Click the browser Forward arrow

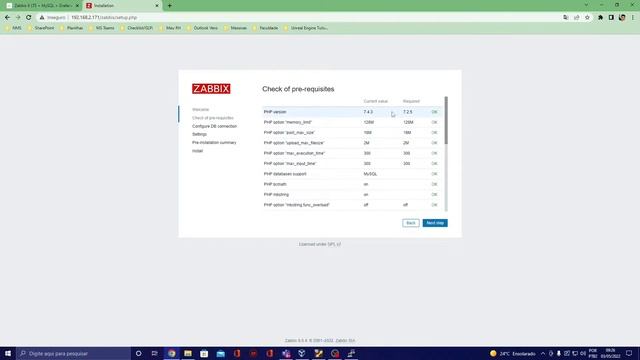pyautogui.click(x=18, y=18)
